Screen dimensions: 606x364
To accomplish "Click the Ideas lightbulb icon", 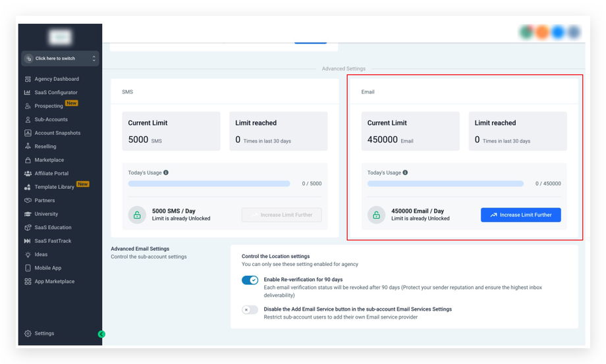I will 28,255.
